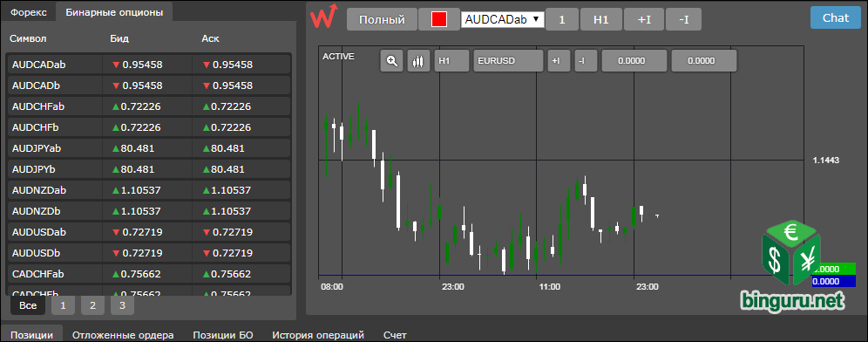Select the AUDCHFb symbol row
868x342 pixels.
pyautogui.click(x=149, y=127)
